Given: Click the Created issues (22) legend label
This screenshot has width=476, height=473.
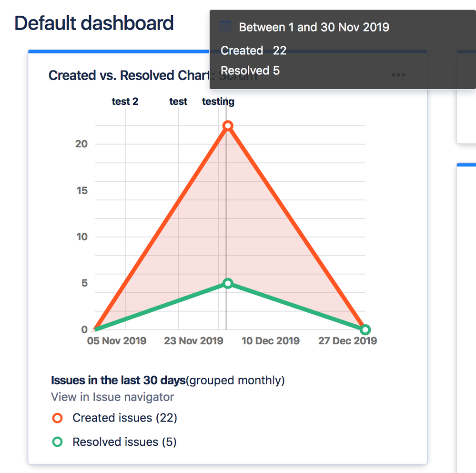Looking at the screenshot, I should click(125, 418).
